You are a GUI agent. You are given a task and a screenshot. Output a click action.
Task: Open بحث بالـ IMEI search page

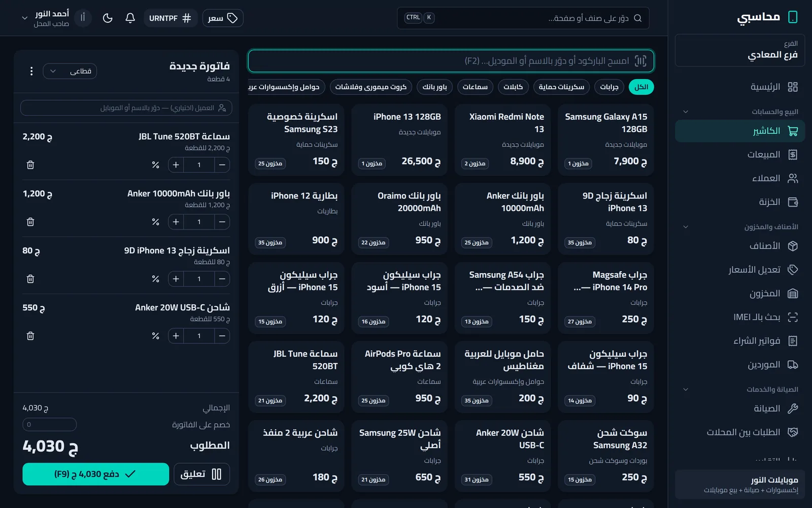point(740,317)
